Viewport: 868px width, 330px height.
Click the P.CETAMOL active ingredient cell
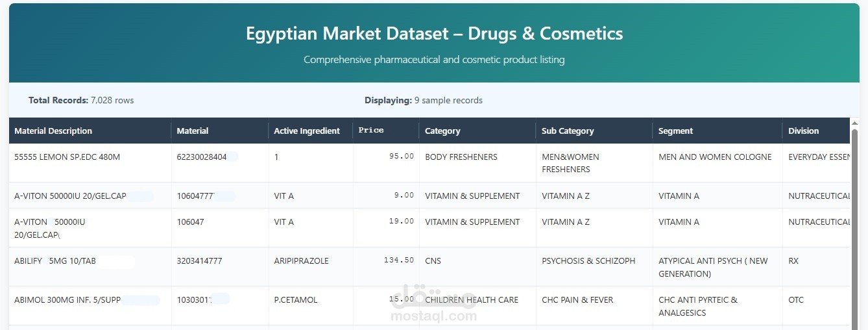tap(296, 299)
